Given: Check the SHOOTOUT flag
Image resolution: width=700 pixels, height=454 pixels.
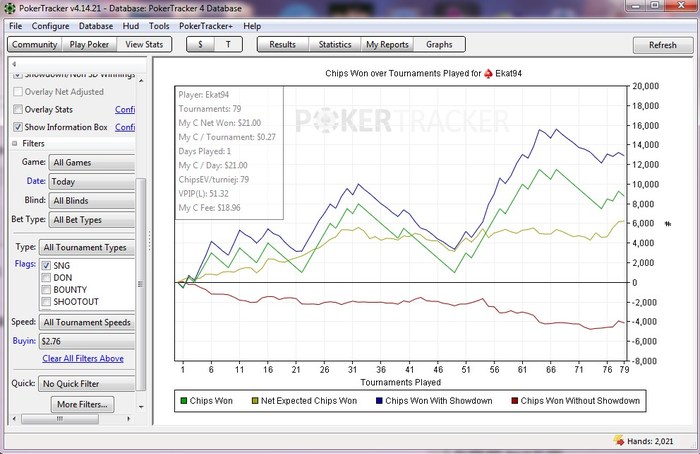Looking at the screenshot, I should coord(46,302).
